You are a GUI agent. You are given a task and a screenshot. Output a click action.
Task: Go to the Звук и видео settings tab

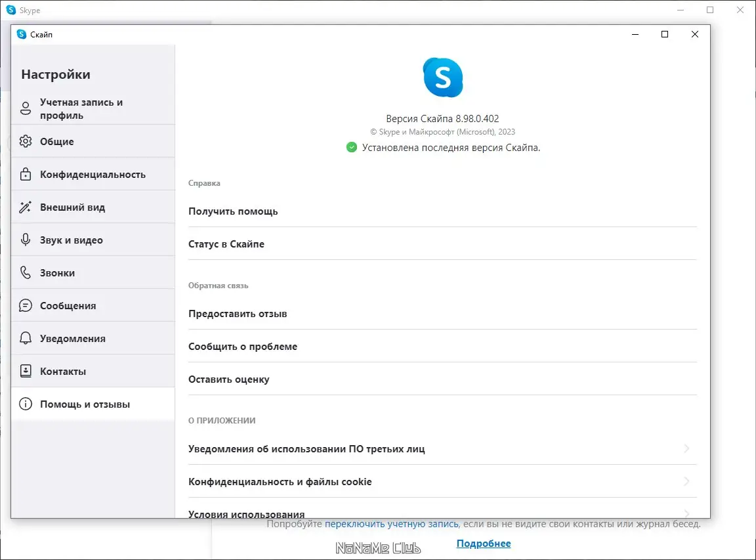pyautogui.click(x=93, y=240)
